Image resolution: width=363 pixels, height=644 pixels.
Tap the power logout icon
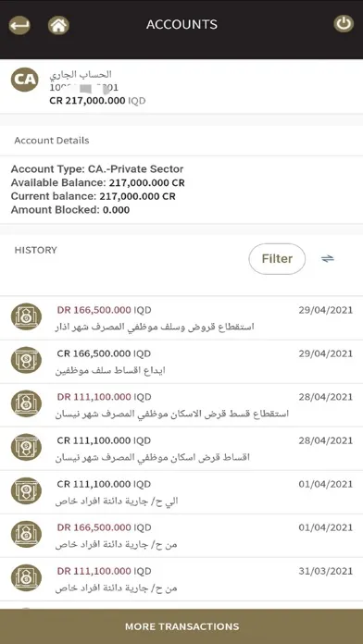click(344, 23)
